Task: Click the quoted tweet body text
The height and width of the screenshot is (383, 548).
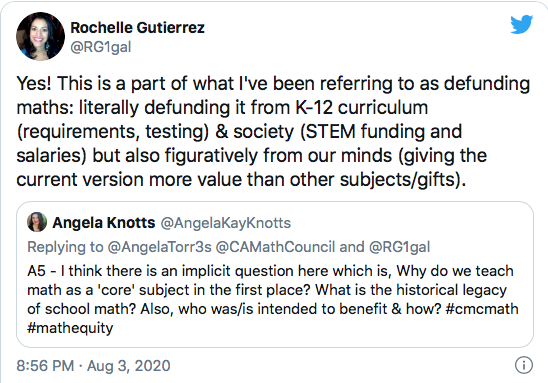Action: 273,299
